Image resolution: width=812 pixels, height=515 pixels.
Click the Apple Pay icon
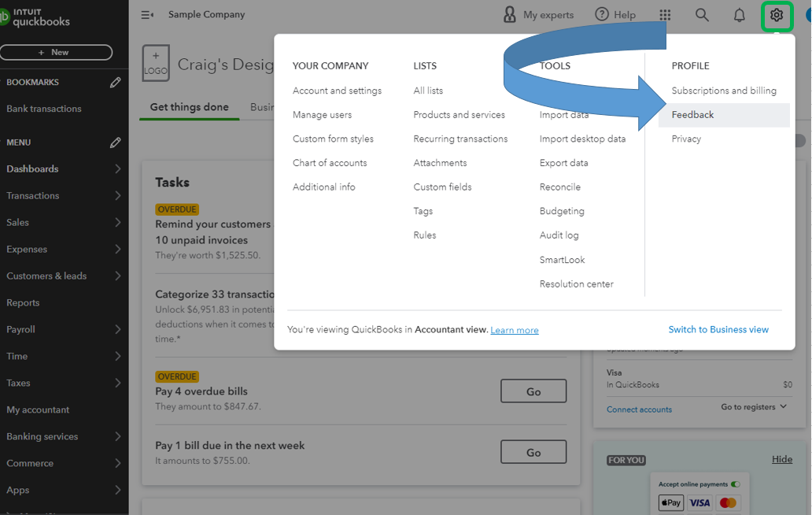point(670,502)
